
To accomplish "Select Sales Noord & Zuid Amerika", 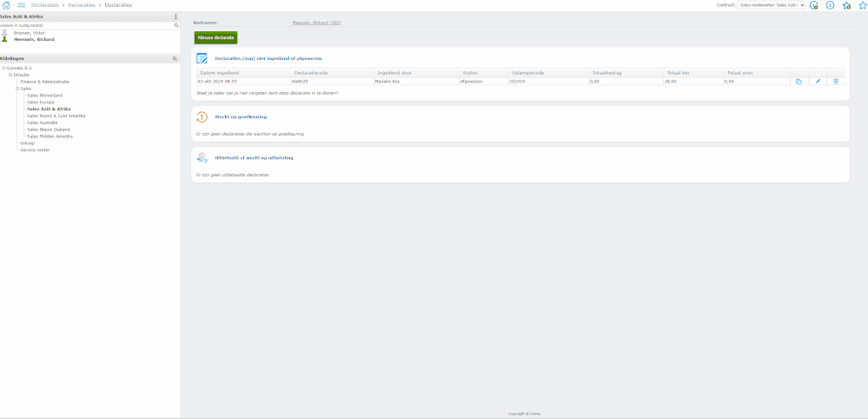I will pyautogui.click(x=56, y=116).
